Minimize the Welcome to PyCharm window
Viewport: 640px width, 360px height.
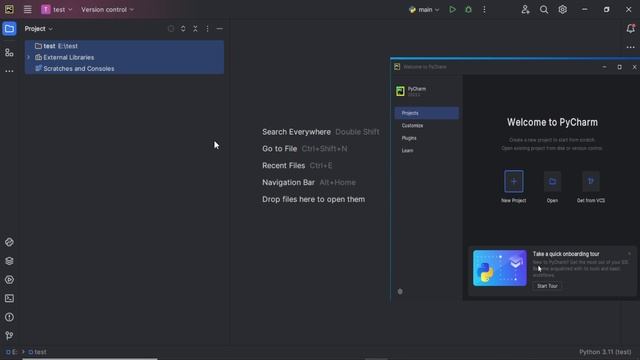[x=604, y=67]
